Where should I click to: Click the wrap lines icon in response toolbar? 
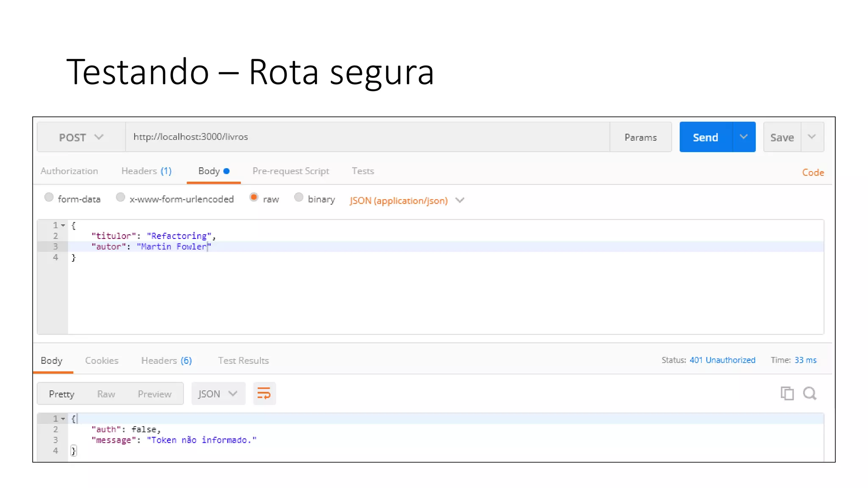pos(264,394)
